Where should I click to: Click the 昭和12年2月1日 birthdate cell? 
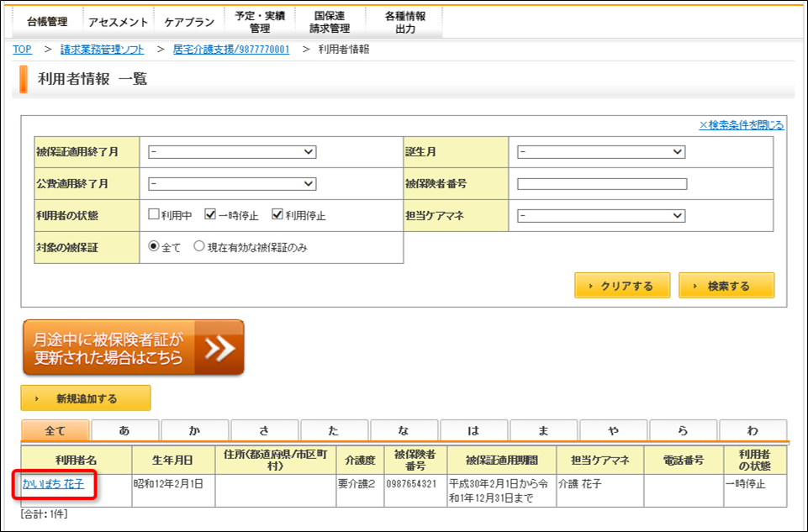pyautogui.click(x=174, y=491)
